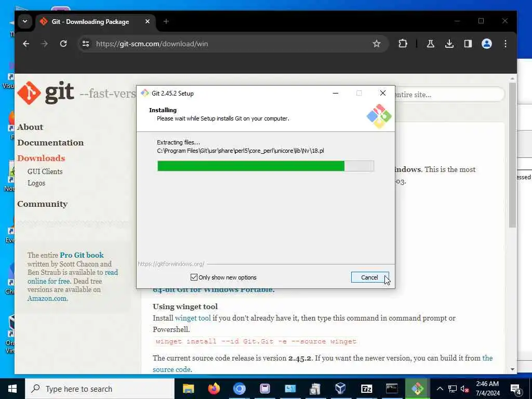Select the Git - Downloading Package tab
This screenshot has height=399, width=532.
[x=95, y=22]
